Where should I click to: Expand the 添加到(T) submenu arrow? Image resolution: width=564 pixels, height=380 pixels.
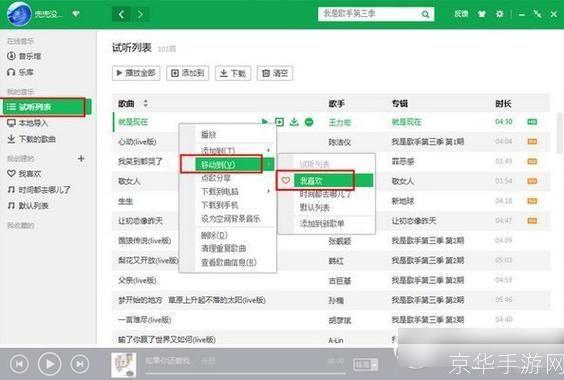[x=268, y=150]
